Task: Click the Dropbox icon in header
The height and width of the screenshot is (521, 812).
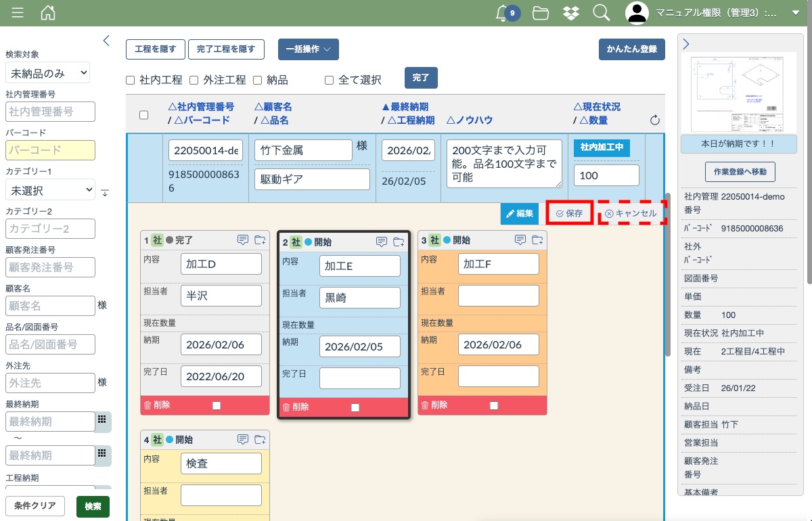Action: coord(570,13)
